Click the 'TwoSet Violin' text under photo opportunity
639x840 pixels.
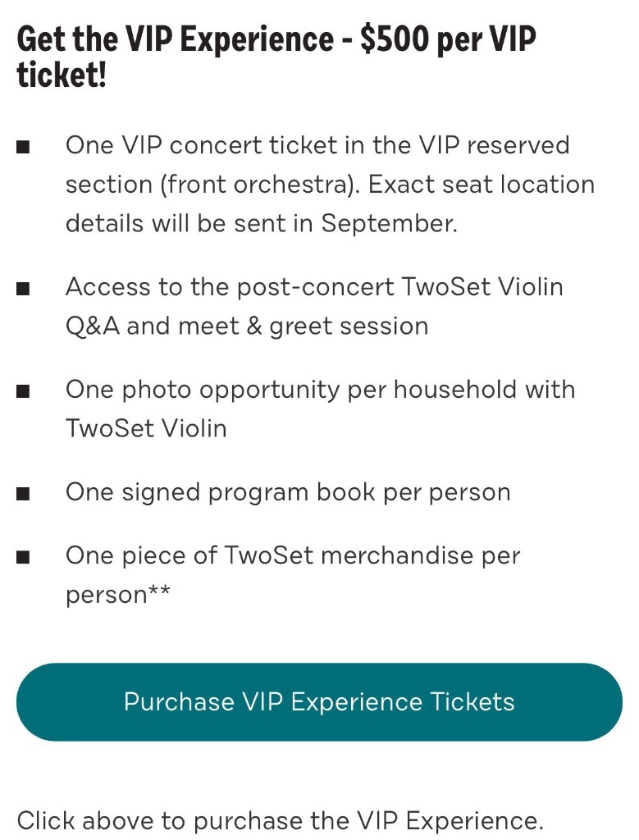click(146, 428)
